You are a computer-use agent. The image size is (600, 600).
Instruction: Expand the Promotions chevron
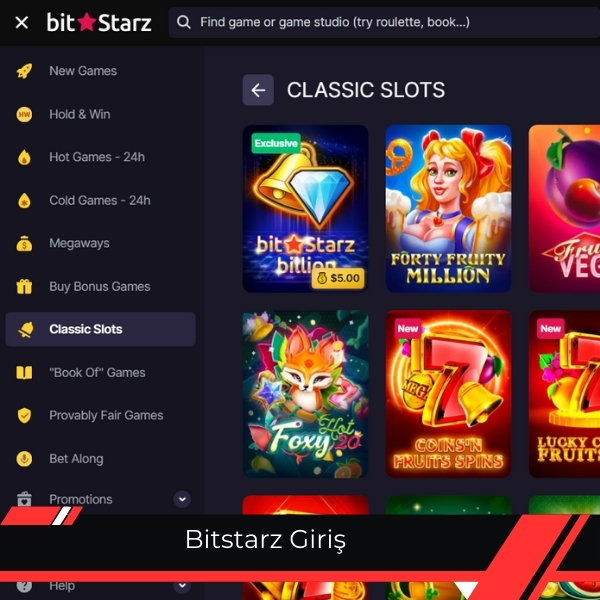pyautogui.click(x=182, y=499)
